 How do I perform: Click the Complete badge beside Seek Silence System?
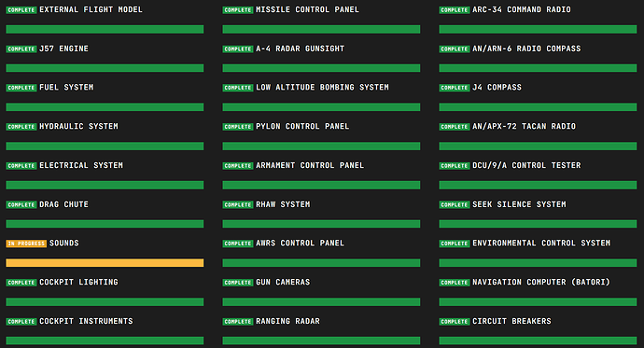[455, 204]
